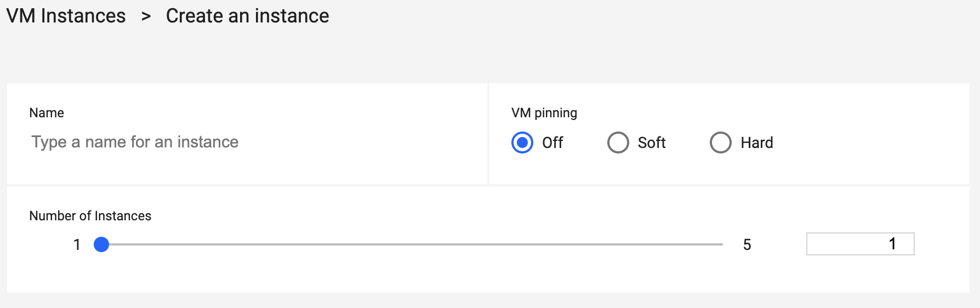Focus the number of instances value box
Screen dimensions: 980x308
pos(860,244)
